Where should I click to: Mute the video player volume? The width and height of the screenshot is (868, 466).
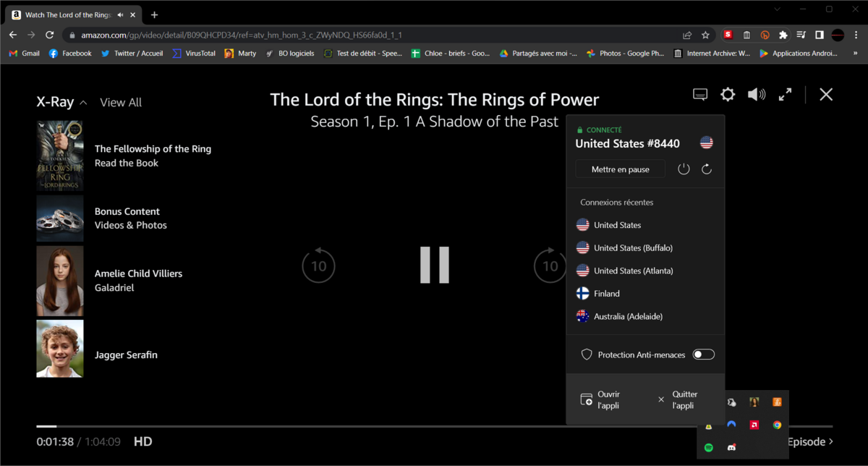(x=757, y=95)
